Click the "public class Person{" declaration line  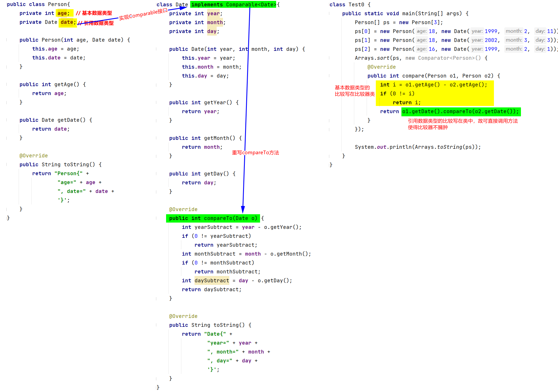click(x=39, y=4)
